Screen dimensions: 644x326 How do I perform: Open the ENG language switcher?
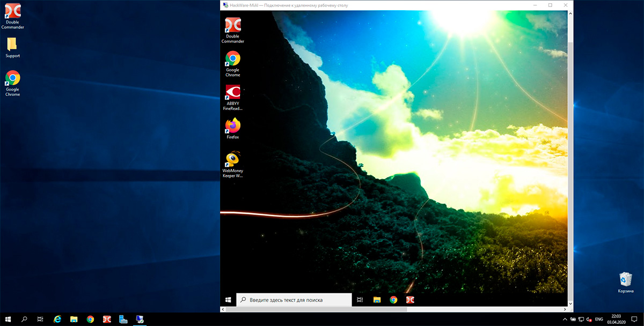[599, 319]
